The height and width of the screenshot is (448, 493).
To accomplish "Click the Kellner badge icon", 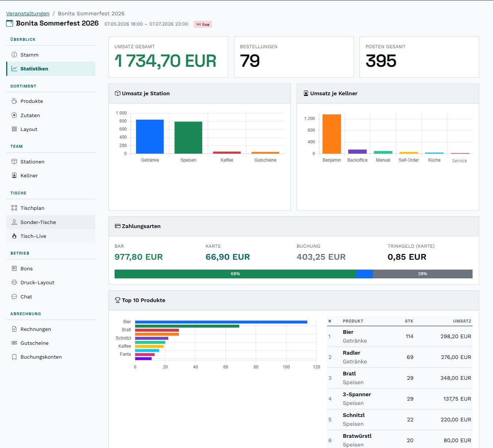I will coord(14,175).
